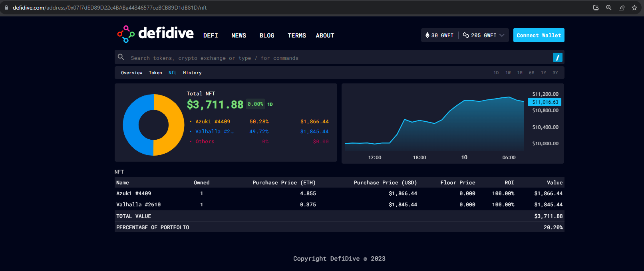Open the DEFI menu item
The width and height of the screenshot is (644, 271).
[x=211, y=36]
